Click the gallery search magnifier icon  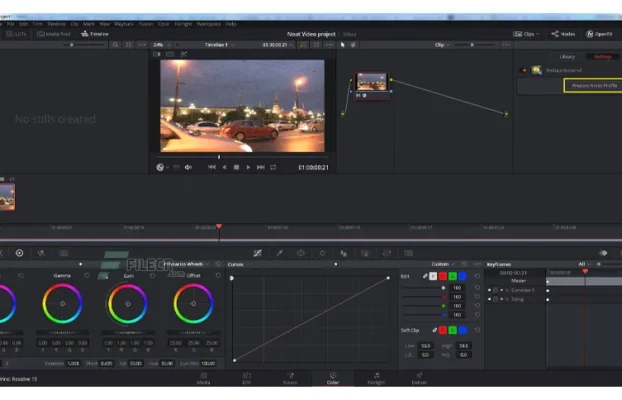115,45
